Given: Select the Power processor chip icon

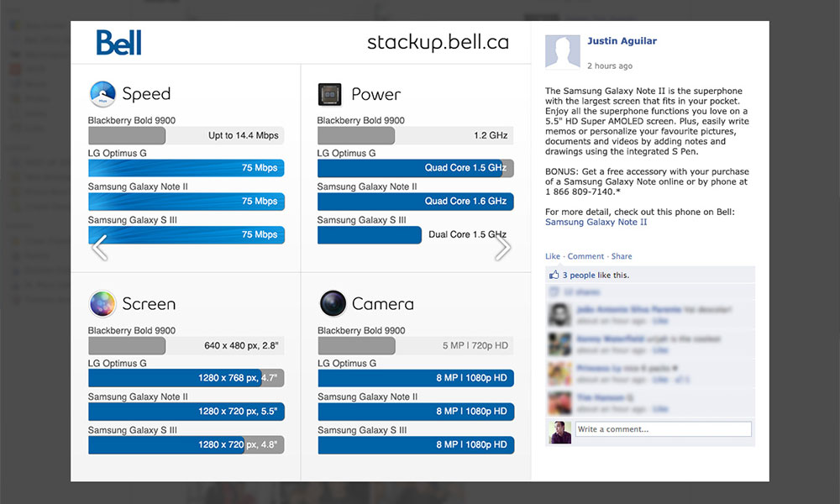Looking at the screenshot, I should pos(329,94).
